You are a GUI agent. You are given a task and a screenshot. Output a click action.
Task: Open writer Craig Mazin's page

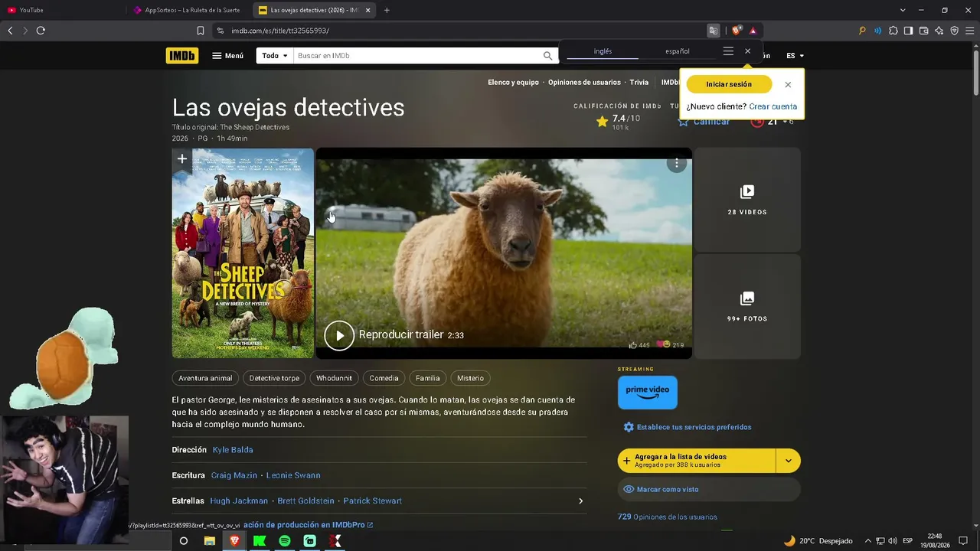tap(234, 475)
